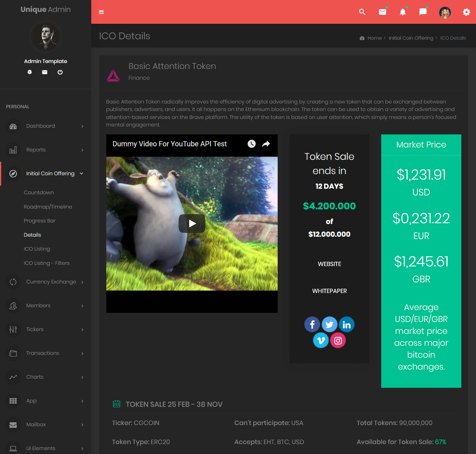Open the Twitter social icon
Image resolution: width=476 pixels, height=454 pixels.
pyautogui.click(x=329, y=324)
